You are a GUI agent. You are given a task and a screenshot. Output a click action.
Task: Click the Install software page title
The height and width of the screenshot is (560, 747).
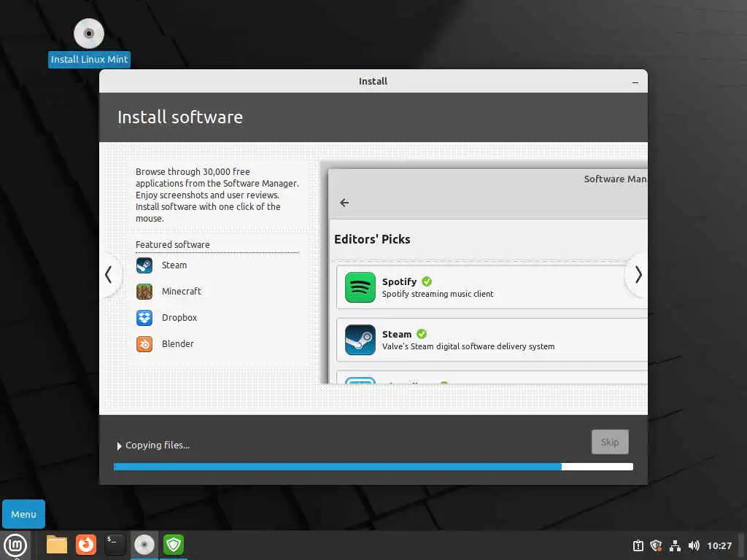coord(180,117)
